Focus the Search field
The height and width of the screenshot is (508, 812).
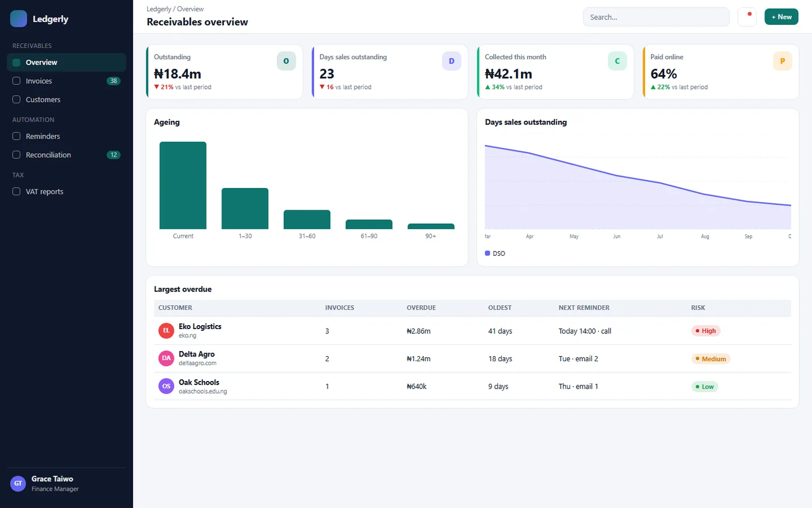[656, 17]
